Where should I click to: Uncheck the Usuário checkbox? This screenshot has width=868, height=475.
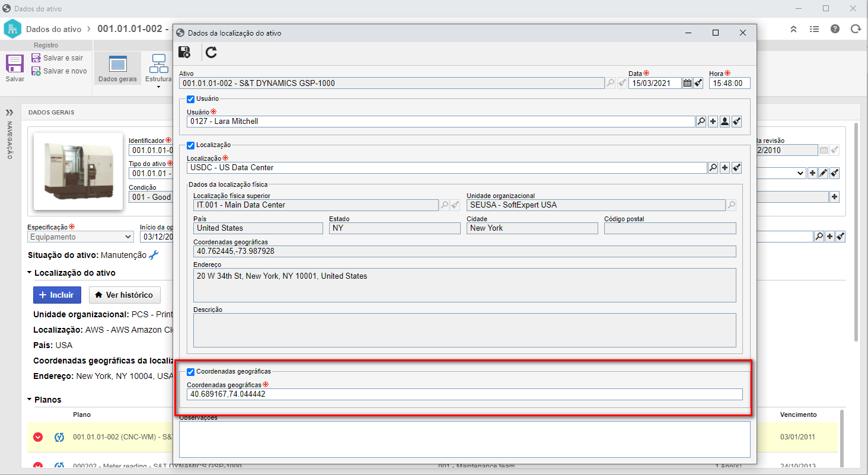(190, 98)
